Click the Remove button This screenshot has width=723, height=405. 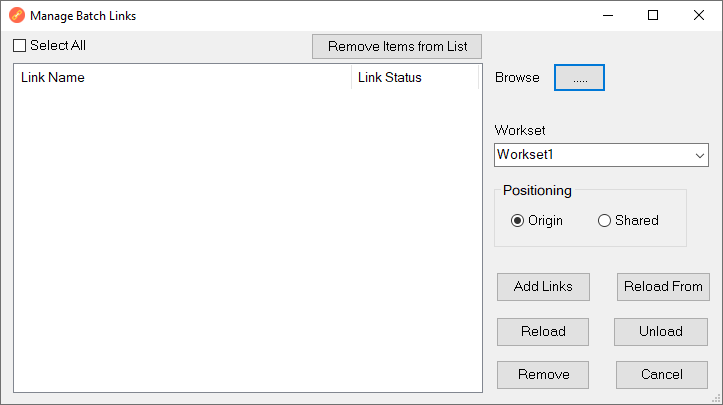pyautogui.click(x=543, y=375)
